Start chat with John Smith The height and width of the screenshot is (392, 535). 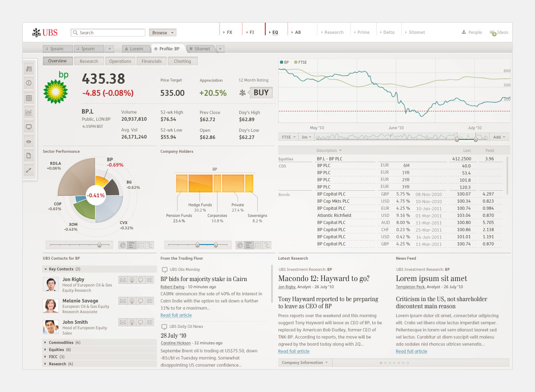(x=140, y=322)
